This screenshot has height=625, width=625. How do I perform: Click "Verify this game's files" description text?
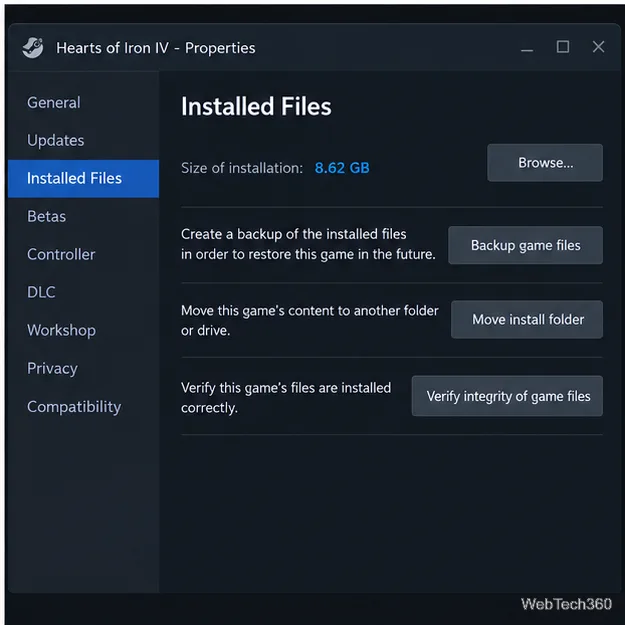[x=286, y=398]
